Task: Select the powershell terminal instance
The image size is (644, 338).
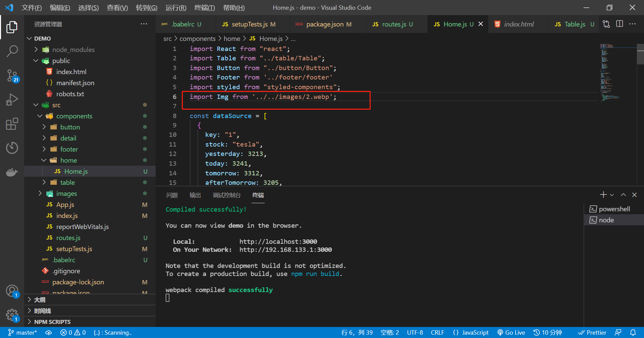Action: point(614,209)
